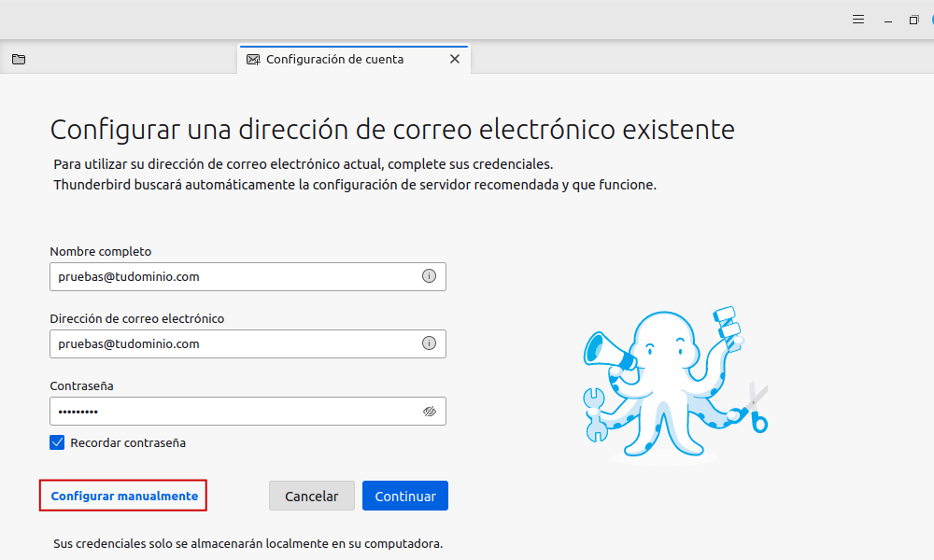Click the Recordar contraseña label text
Viewport: 934px width, 560px height.
pyautogui.click(x=128, y=442)
